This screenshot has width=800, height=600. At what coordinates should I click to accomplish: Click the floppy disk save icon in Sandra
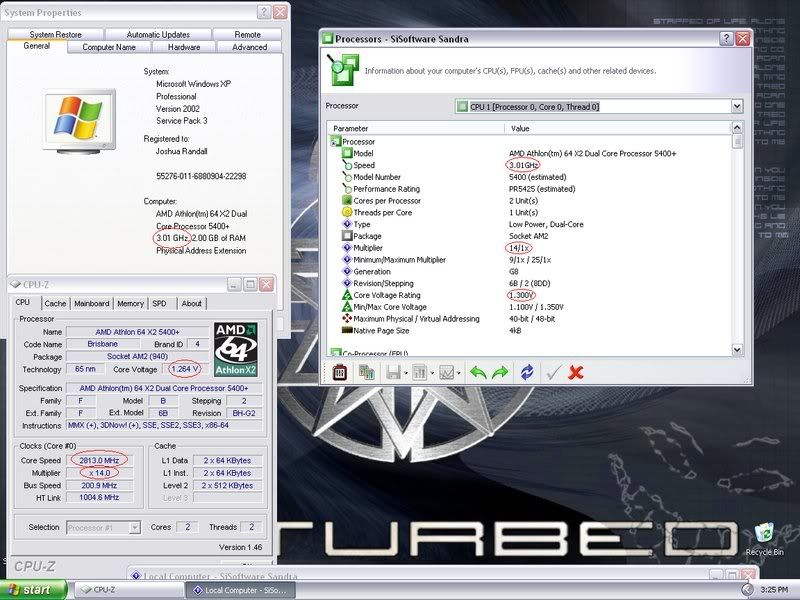(x=393, y=372)
